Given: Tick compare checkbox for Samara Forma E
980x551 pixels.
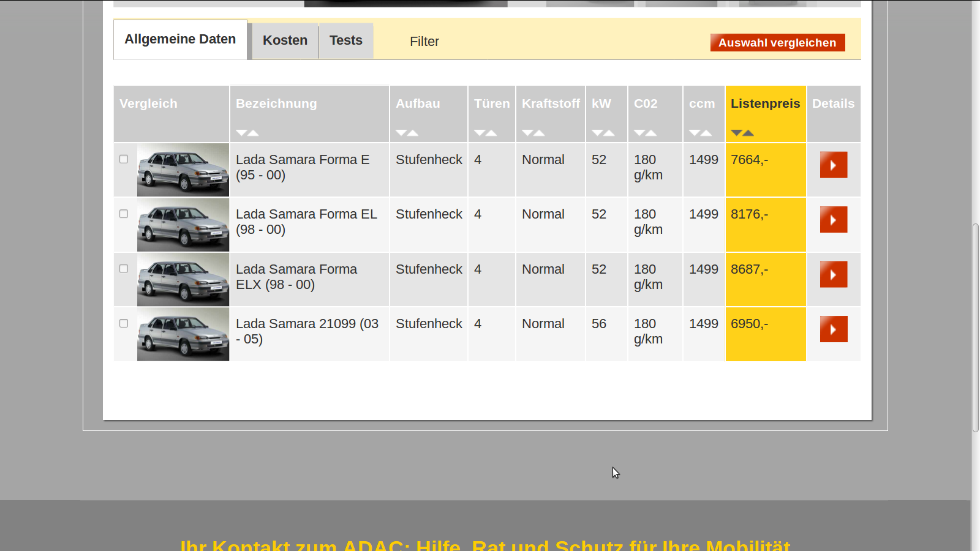Looking at the screenshot, I should tap(124, 159).
